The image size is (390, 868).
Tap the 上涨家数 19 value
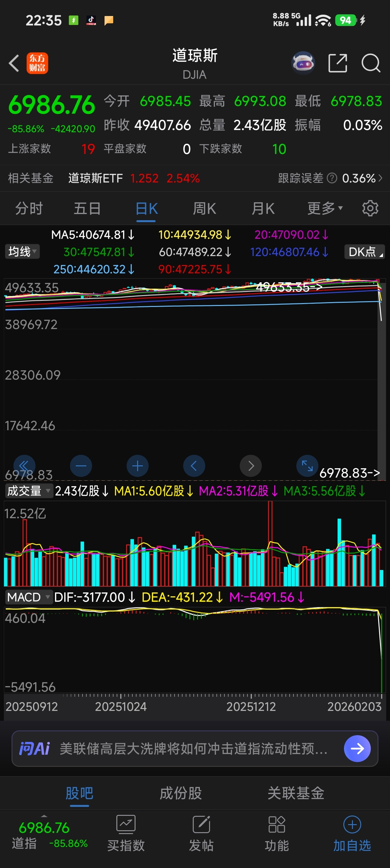[x=88, y=149]
